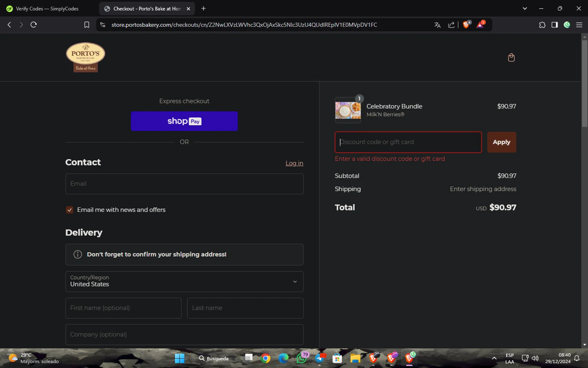Image resolution: width=588 pixels, height=368 pixels.
Task: Pay with the Shop Pay button
Action: tap(184, 121)
